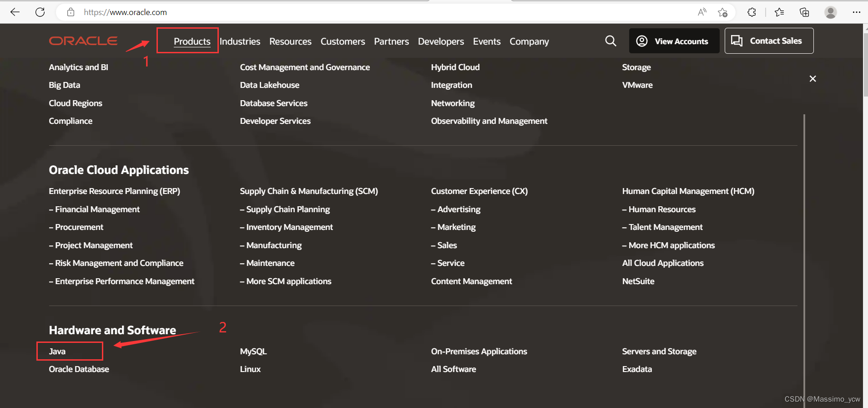Open the Customers menu

[x=343, y=41]
